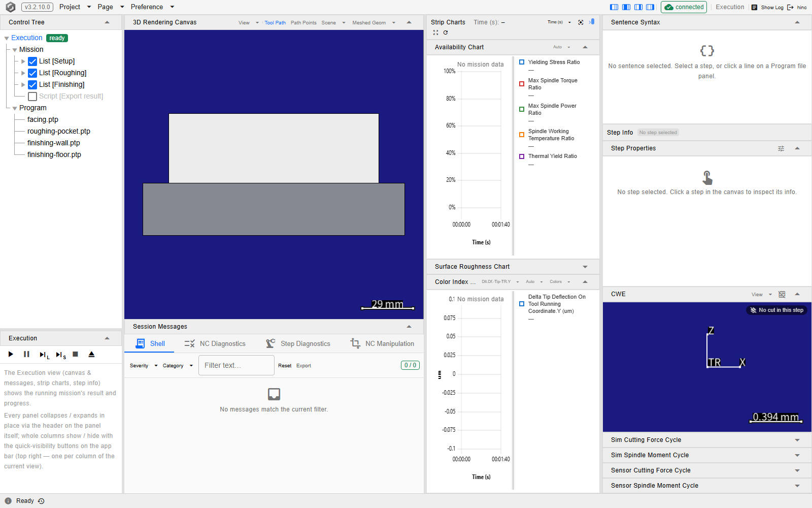Click the info icon in status bar
Screen dimensions: 812x508
coord(8,501)
